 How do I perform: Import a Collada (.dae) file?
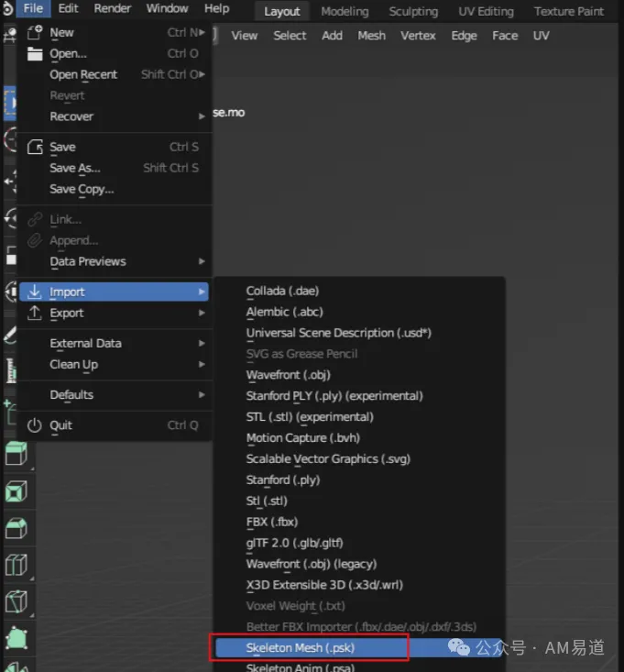tap(282, 291)
